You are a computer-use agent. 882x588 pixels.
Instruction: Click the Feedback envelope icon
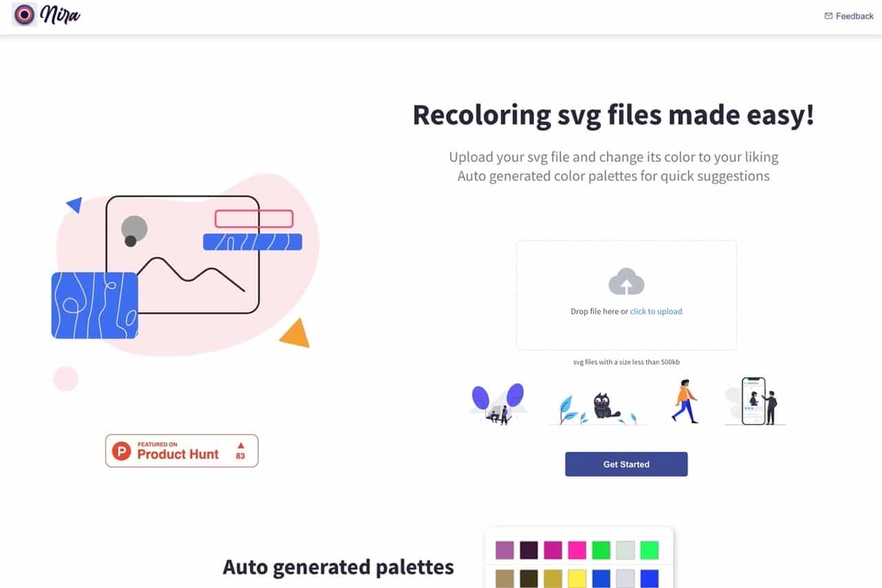[828, 16]
